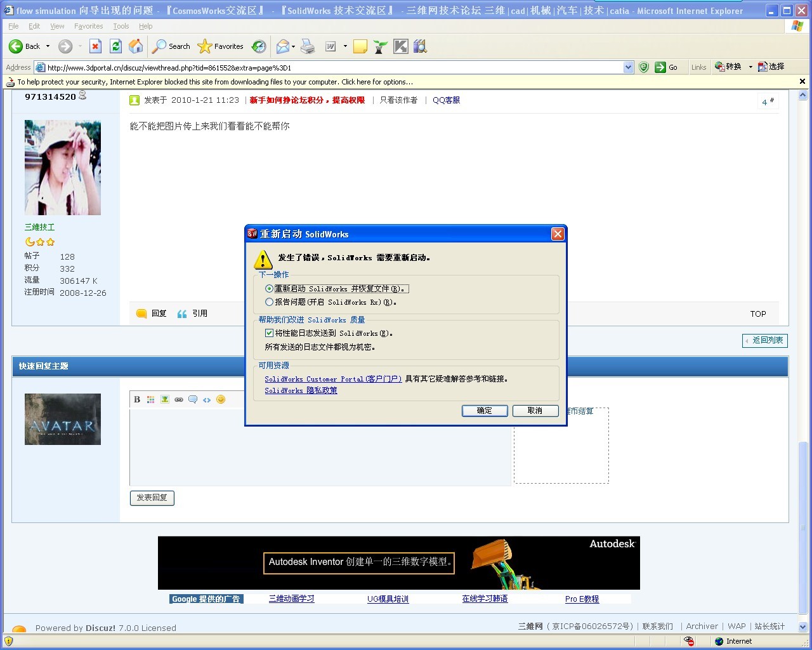Click the page scrollbar down arrow

802,627
